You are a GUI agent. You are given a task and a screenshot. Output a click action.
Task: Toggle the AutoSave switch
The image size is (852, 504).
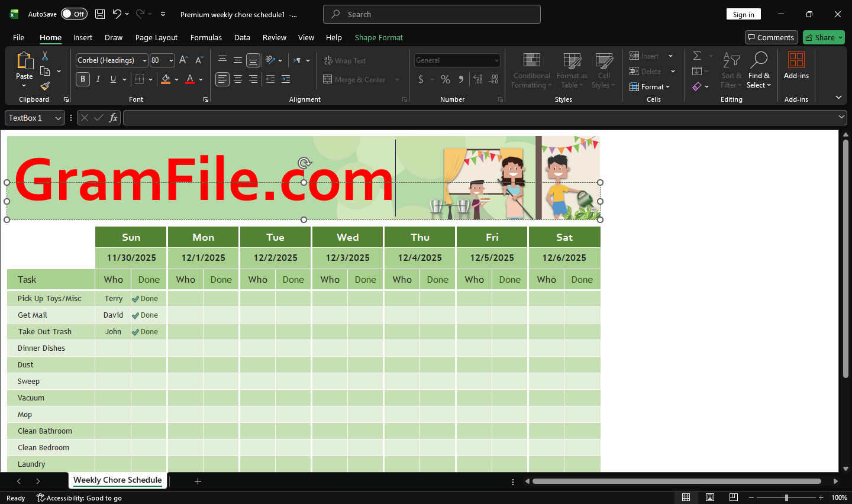pos(74,14)
